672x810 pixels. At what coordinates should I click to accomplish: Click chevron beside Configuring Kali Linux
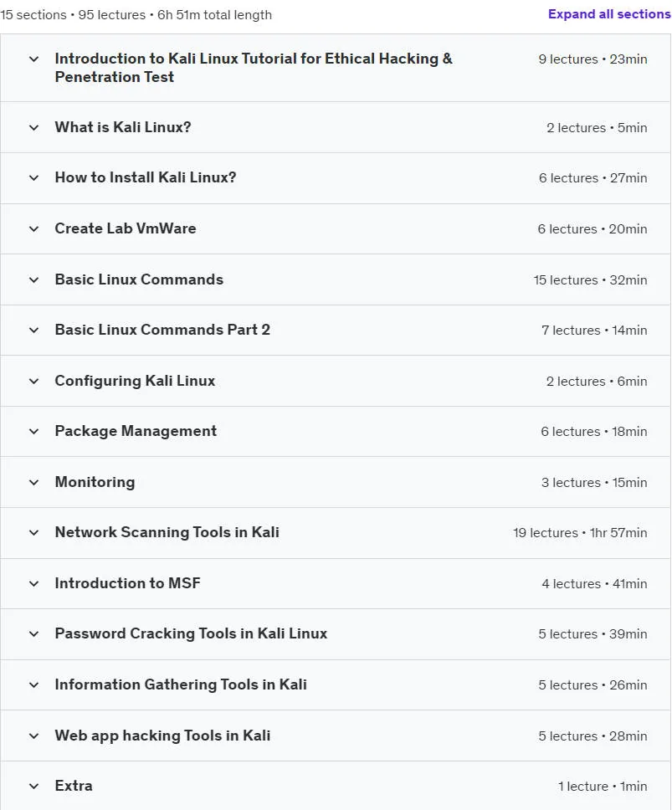(x=33, y=382)
